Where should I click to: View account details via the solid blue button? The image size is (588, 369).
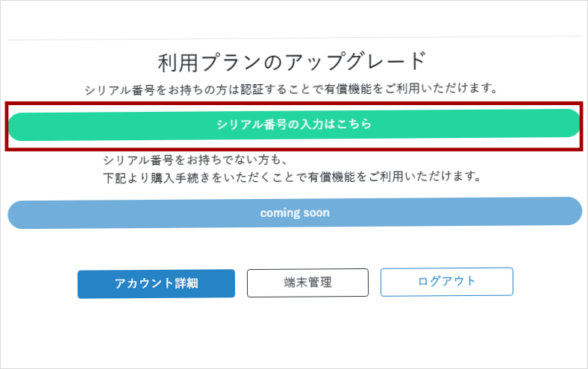(156, 283)
